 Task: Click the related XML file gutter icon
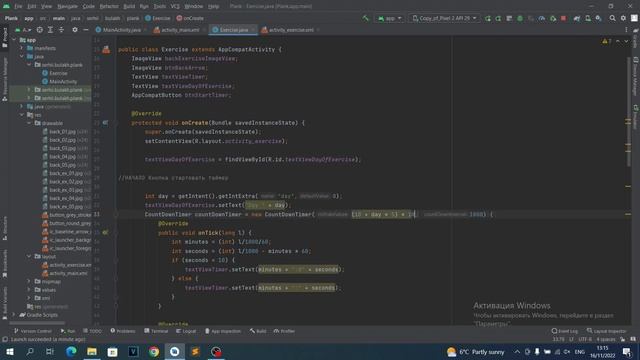click(x=106, y=49)
